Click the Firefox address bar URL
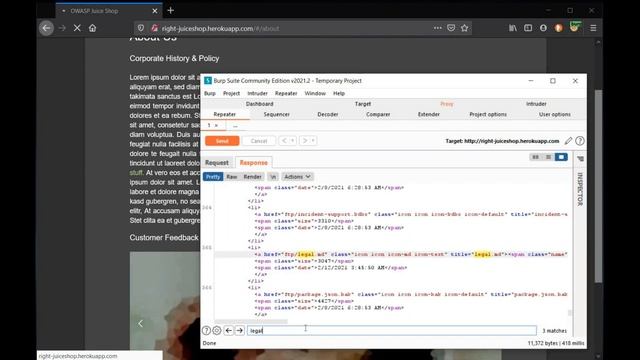 tap(220, 29)
